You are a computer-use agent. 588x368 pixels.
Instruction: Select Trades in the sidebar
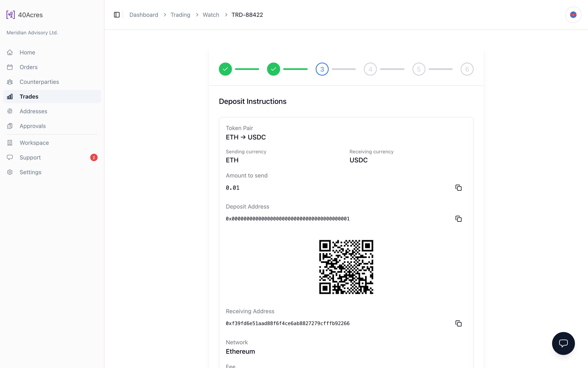pos(52,97)
